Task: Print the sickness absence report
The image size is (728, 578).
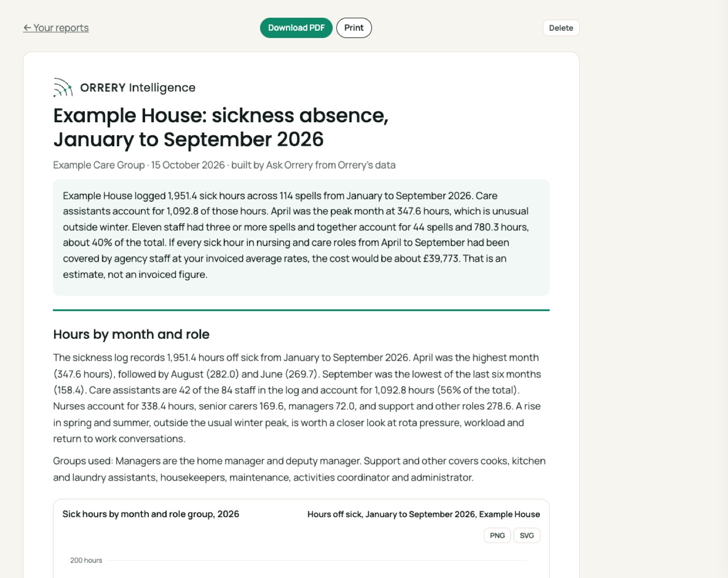Action: [x=354, y=28]
